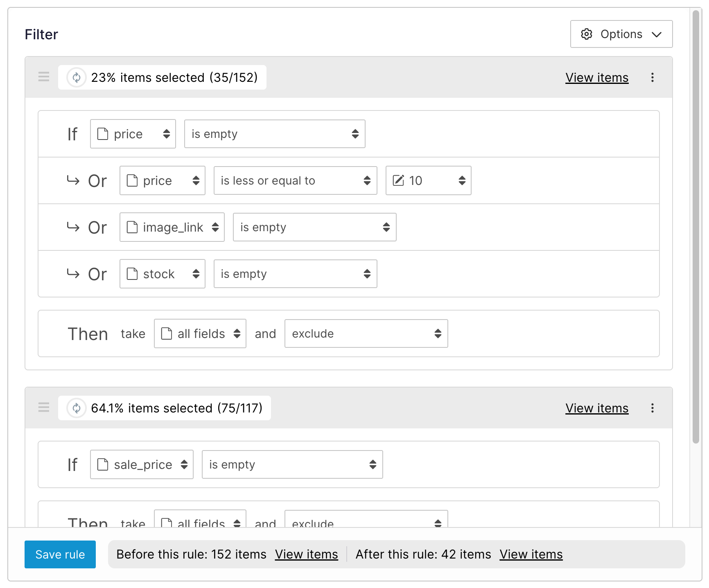Open the 'all fields' selector in first Then row
Image resolution: width=709 pixels, height=588 pixels.
(200, 333)
